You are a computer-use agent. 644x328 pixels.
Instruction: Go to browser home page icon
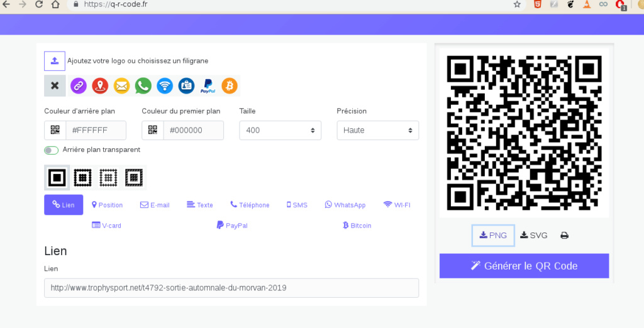click(55, 4)
